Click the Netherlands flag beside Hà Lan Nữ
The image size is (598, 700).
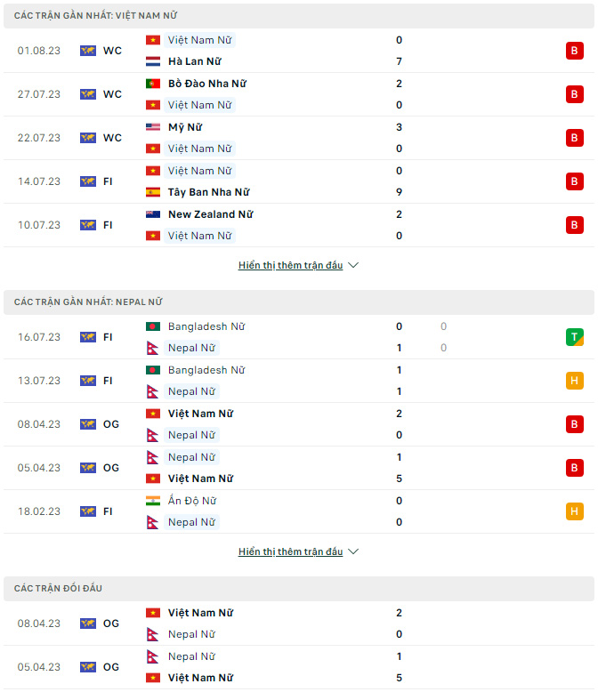pos(152,62)
